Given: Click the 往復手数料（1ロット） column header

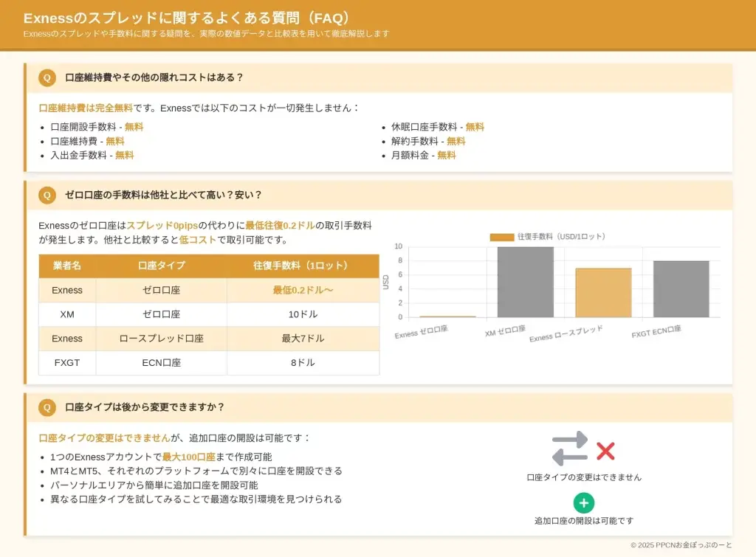Looking at the screenshot, I should [303, 266].
